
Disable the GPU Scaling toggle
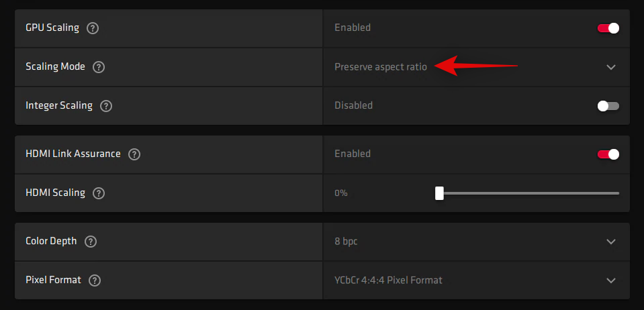point(608,28)
